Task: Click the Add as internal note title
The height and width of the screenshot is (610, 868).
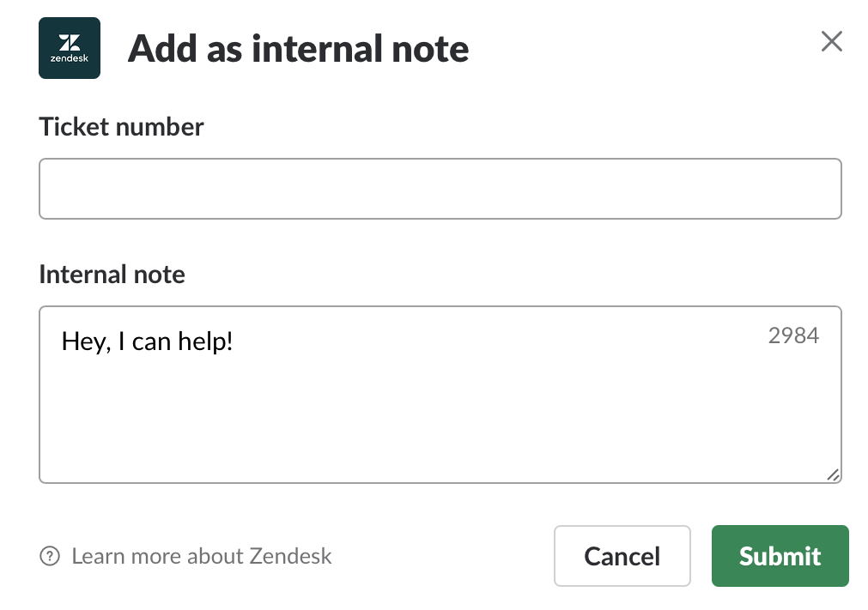Action: click(298, 49)
